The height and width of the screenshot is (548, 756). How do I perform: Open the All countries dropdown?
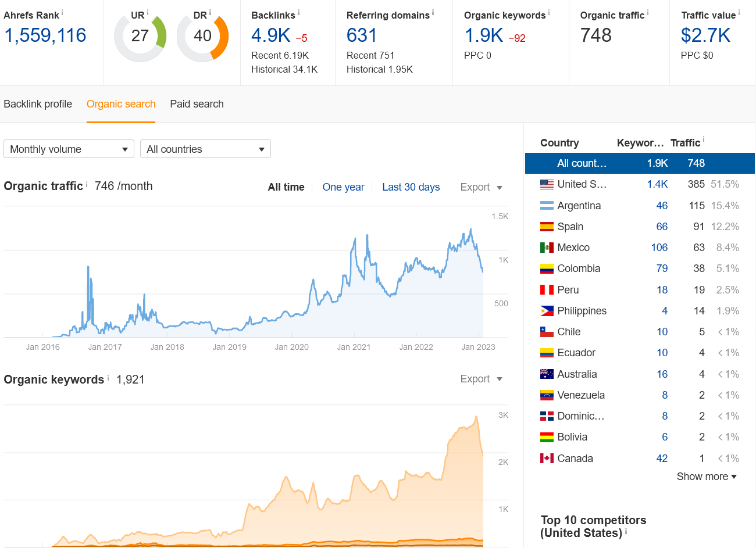coord(205,149)
